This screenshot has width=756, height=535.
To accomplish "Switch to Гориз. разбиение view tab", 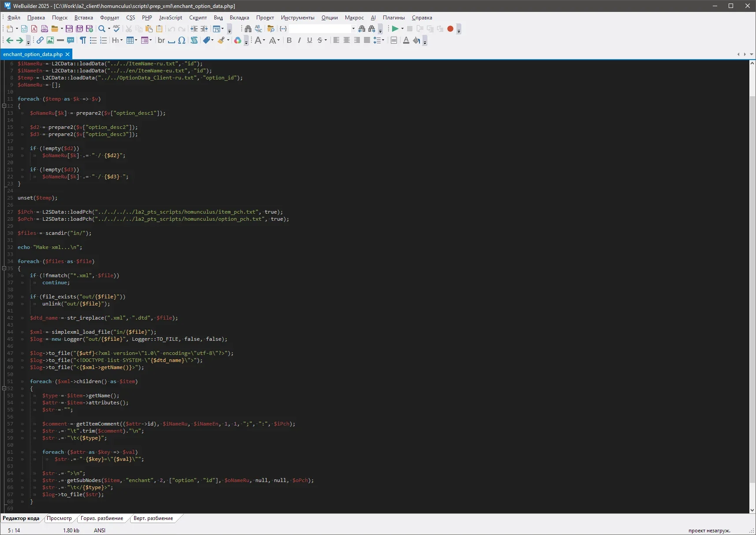I will click(102, 518).
